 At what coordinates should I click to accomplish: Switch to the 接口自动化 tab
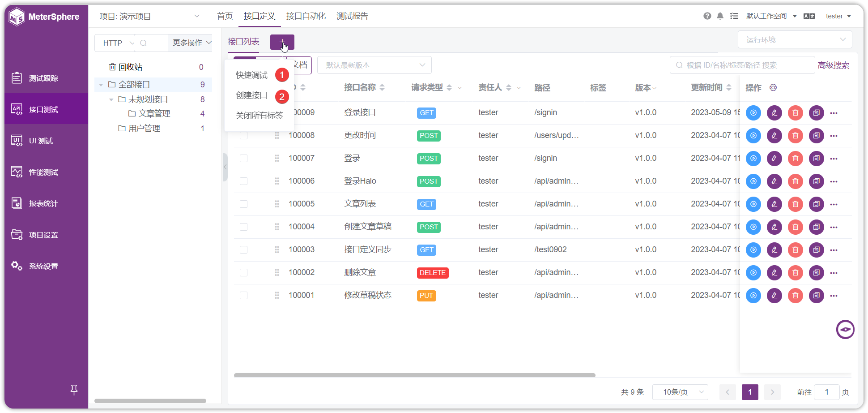pyautogui.click(x=306, y=16)
